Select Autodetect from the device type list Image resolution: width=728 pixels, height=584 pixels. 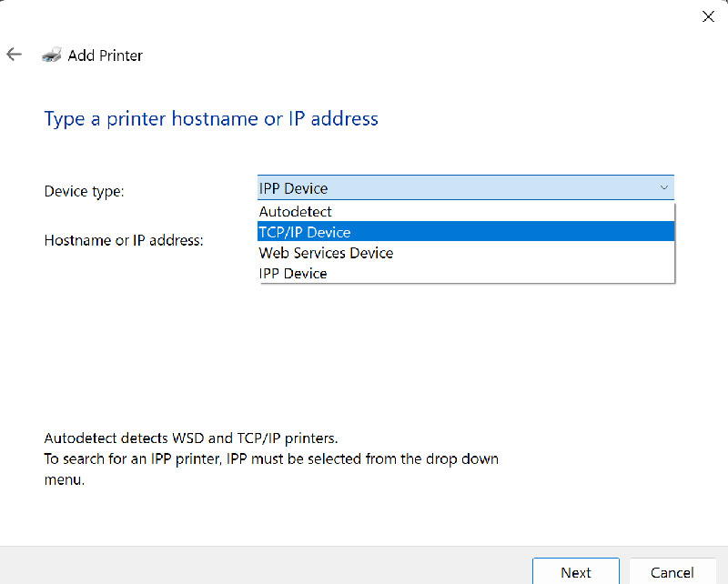click(296, 212)
